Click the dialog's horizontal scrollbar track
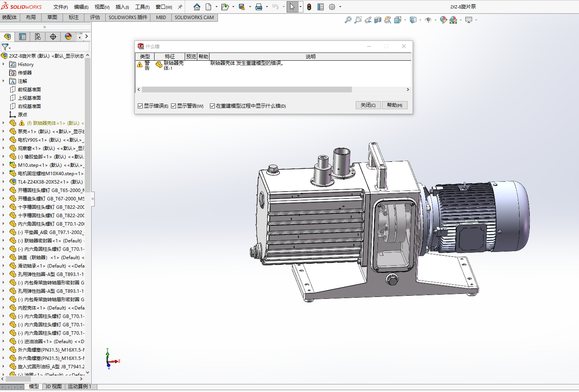 (x=378, y=89)
